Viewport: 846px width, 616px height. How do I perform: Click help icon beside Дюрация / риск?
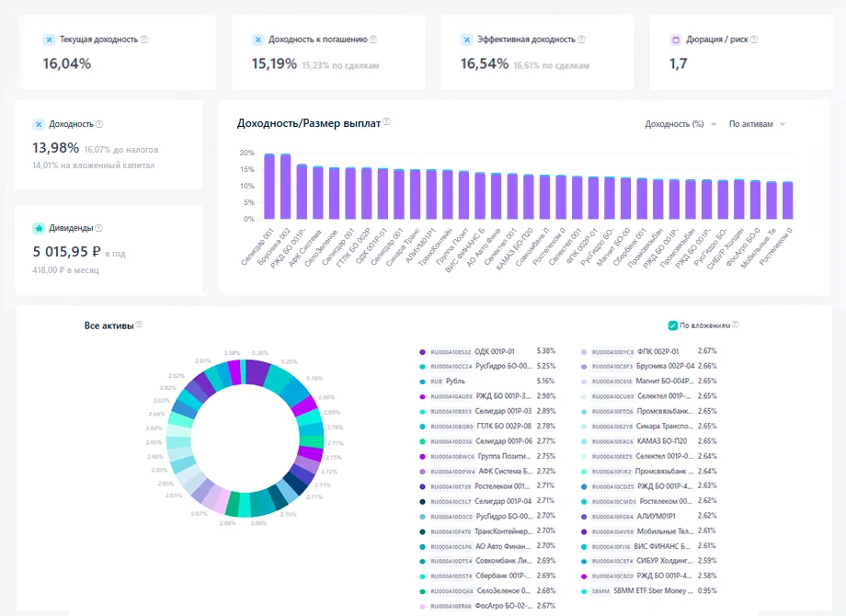[754, 40]
